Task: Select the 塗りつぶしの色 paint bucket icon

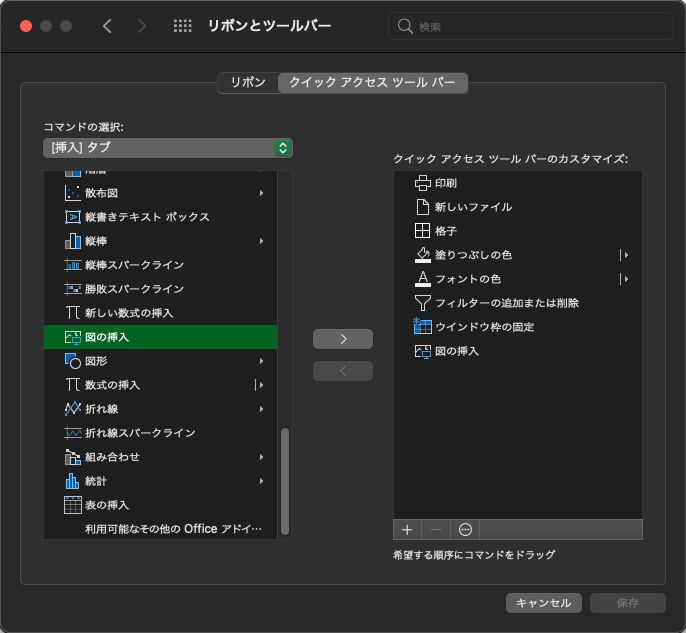Action: pos(422,255)
